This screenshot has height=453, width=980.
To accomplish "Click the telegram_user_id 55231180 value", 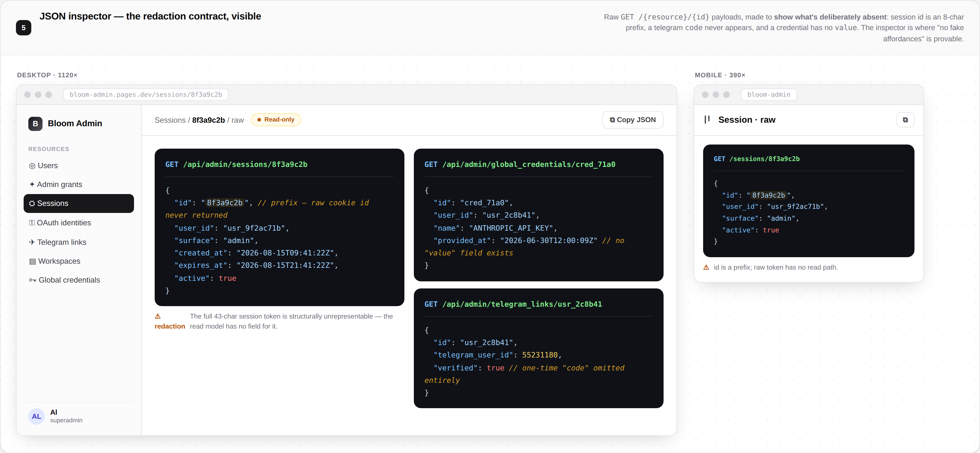I will 540,355.
